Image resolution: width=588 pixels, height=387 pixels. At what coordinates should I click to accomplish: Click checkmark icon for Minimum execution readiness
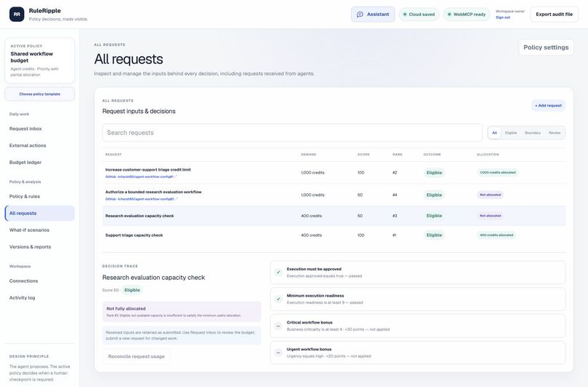[278, 299]
